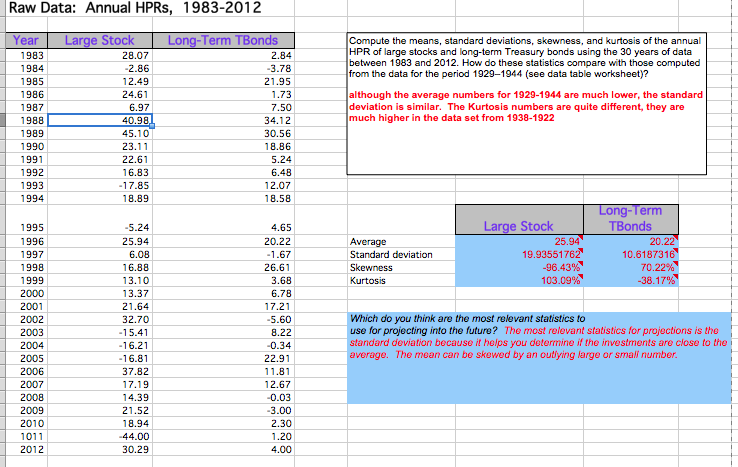Select the 6.08 cell for 1997
The width and height of the screenshot is (738, 467).
[x=100, y=255]
